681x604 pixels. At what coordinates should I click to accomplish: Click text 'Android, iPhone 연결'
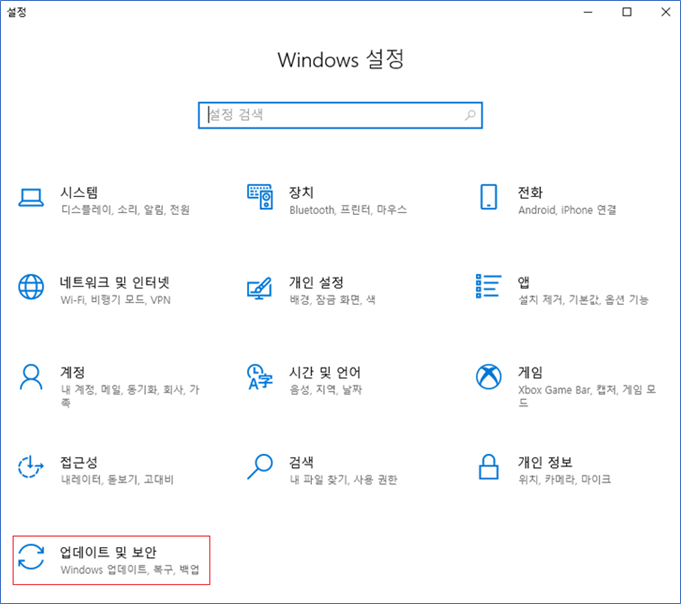pyautogui.click(x=567, y=210)
